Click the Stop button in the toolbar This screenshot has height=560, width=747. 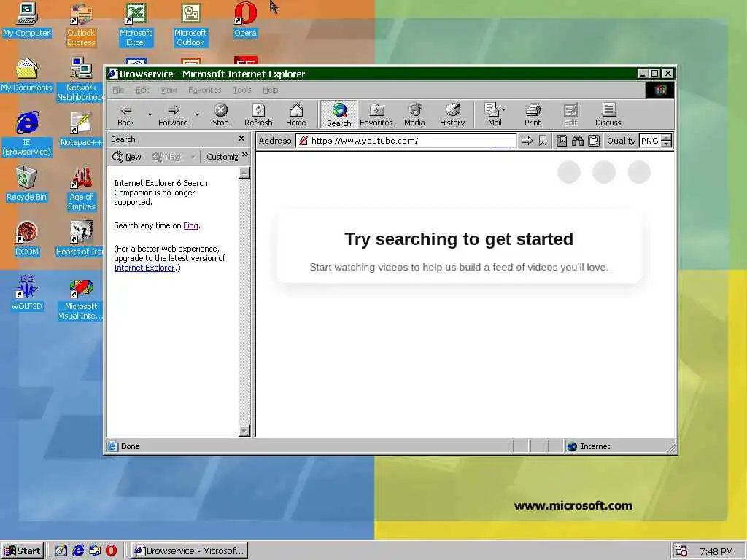click(x=220, y=114)
